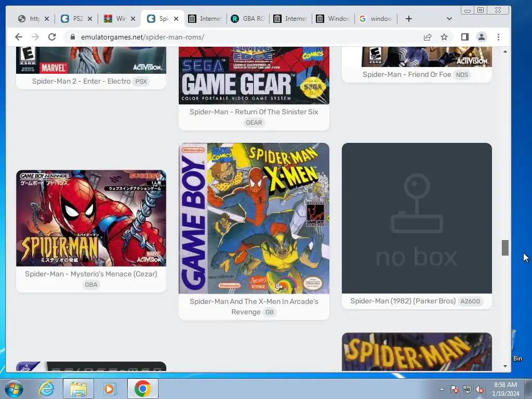This screenshot has height=399, width=532.
Task: Open the Windows Start menu
Action: click(x=14, y=389)
